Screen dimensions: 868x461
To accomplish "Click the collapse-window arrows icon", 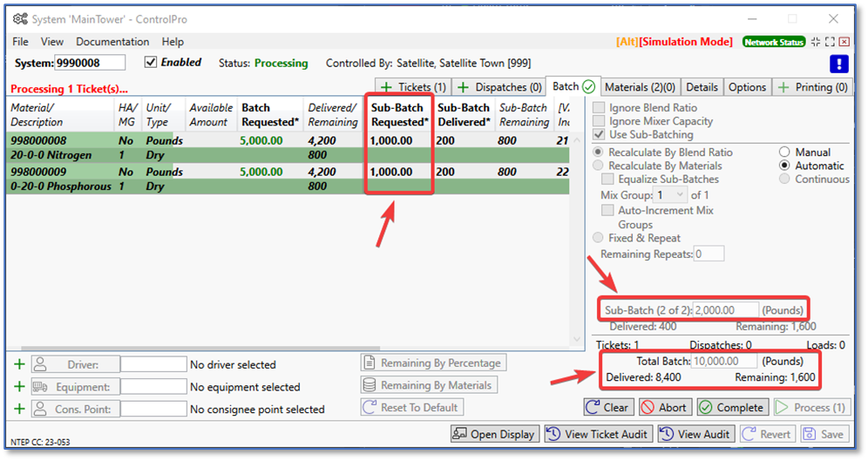I will click(x=816, y=42).
